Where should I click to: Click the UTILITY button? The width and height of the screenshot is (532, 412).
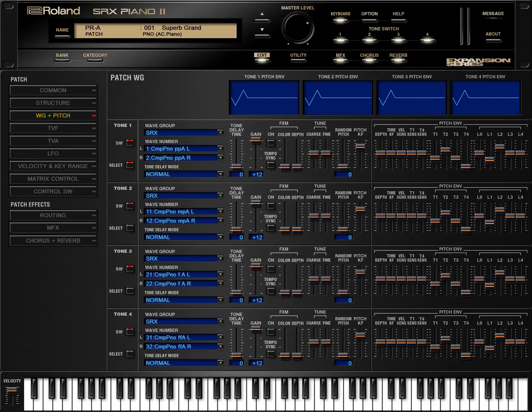[298, 60]
